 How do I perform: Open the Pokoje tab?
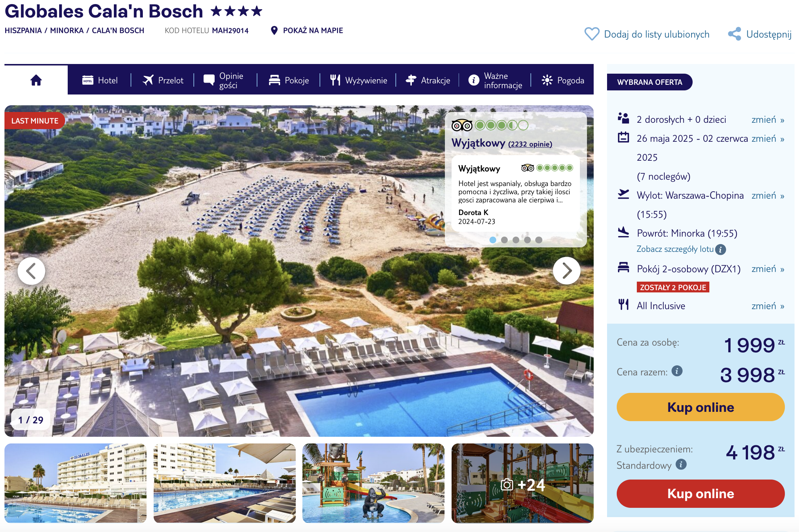[289, 80]
